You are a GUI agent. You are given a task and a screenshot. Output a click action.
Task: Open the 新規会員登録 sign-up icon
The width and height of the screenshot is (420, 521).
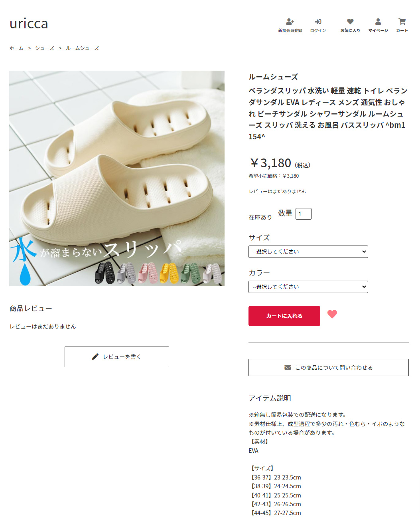[x=290, y=22]
